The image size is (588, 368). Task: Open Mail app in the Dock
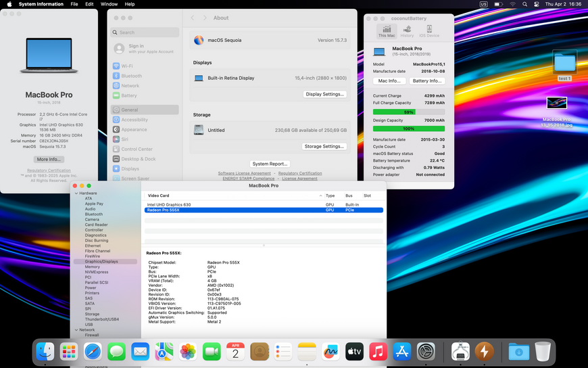click(x=141, y=352)
